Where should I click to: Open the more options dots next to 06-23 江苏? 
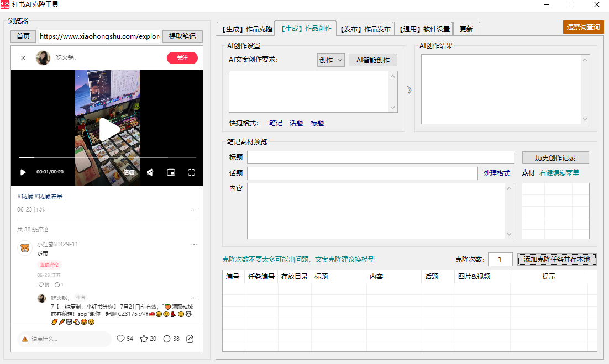coord(194,210)
